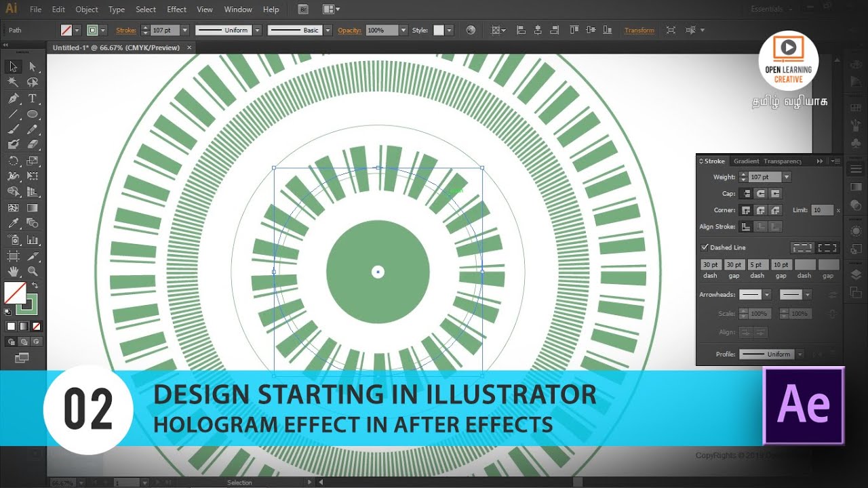Set Round Cap in Stroke panel
The height and width of the screenshot is (488, 868).
(x=761, y=194)
